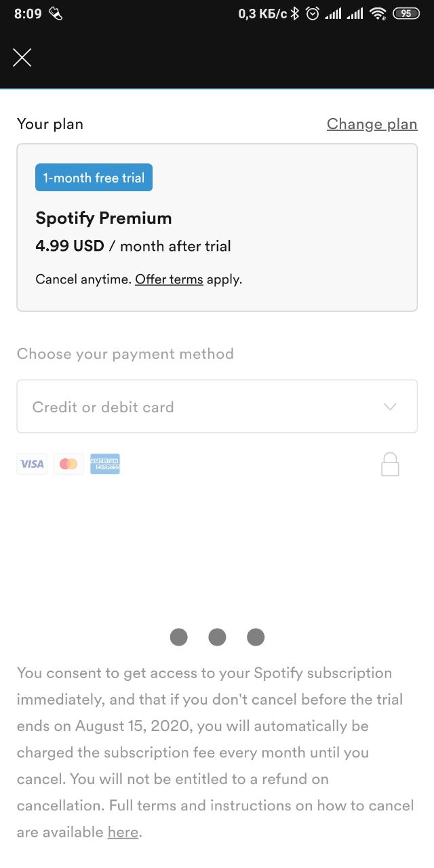Tap the Mastercard logo
Screen dimensions: 434x868
68,464
